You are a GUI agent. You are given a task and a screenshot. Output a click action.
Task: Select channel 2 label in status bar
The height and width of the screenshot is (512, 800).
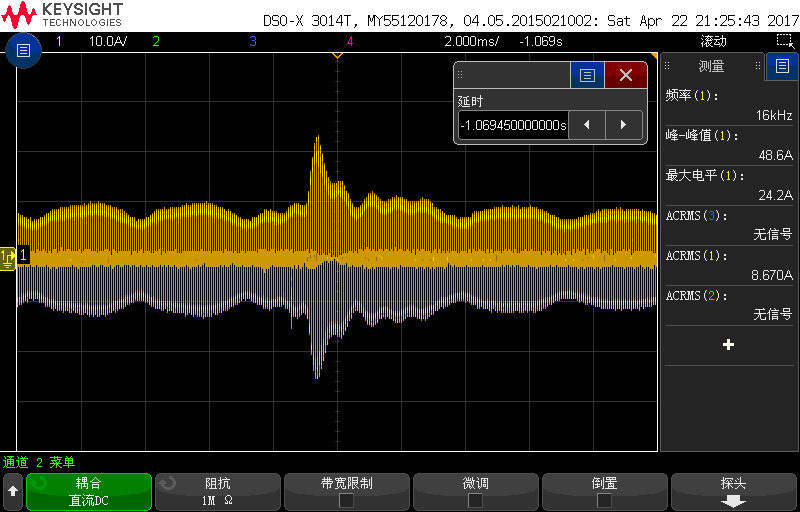(156, 41)
